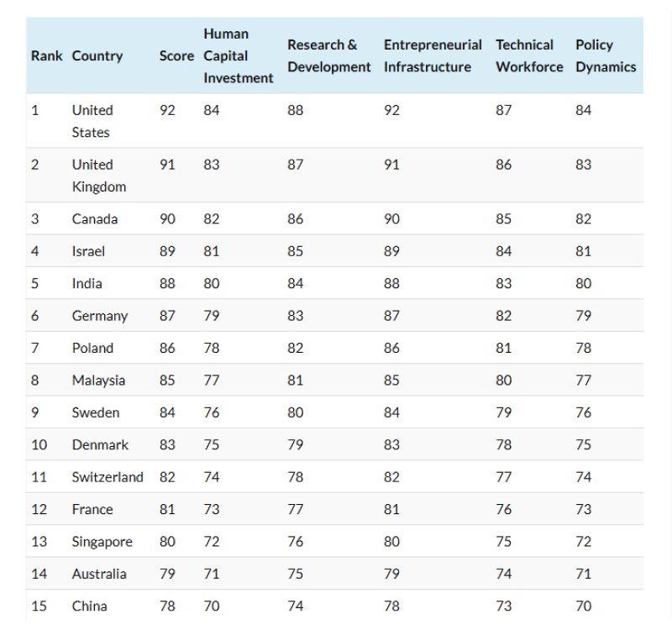Image resolution: width=672 pixels, height=630 pixels.
Task: Select the United Kingdom row name
Action: [99, 176]
